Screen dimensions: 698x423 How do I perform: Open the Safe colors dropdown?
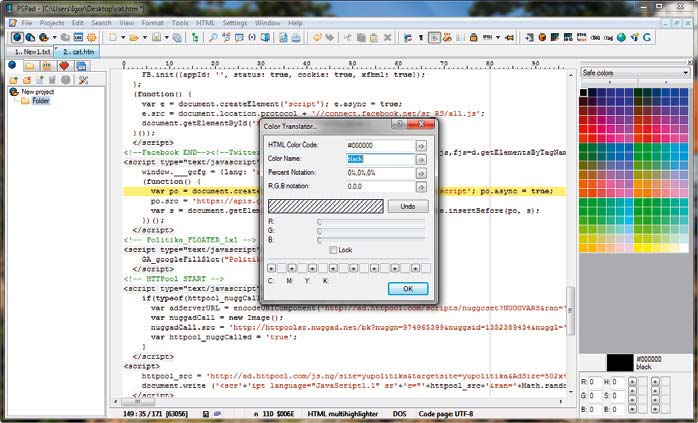click(x=686, y=72)
